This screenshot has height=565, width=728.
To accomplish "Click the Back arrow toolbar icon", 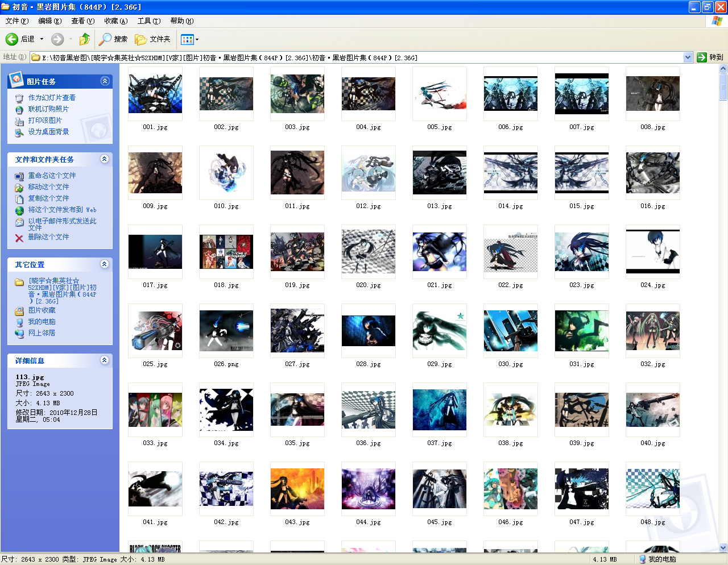I will (x=12, y=39).
